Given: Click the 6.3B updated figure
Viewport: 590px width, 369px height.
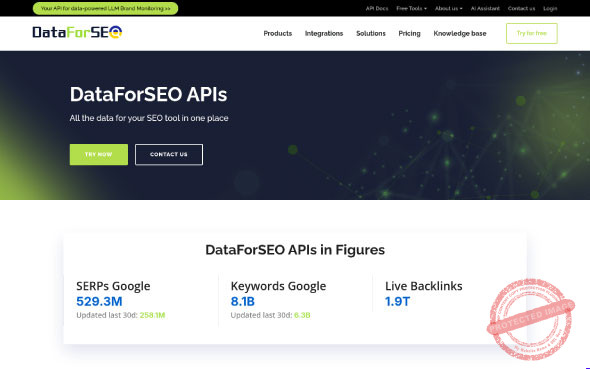Looking at the screenshot, I should point(302,315).
